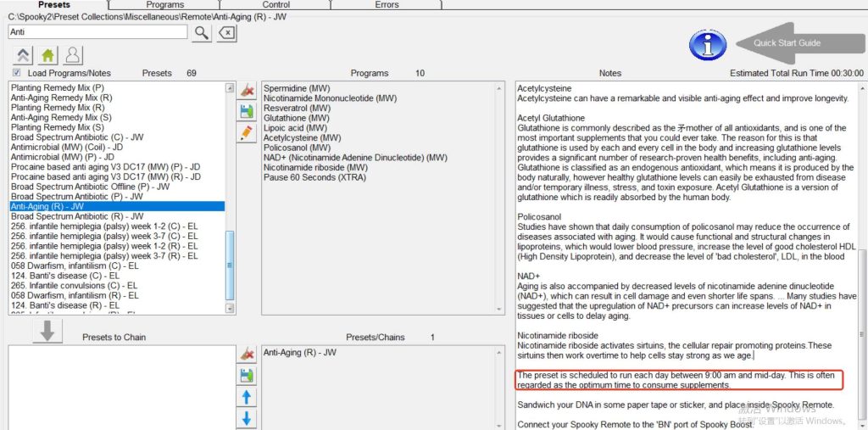Open the Control tab

276,5
